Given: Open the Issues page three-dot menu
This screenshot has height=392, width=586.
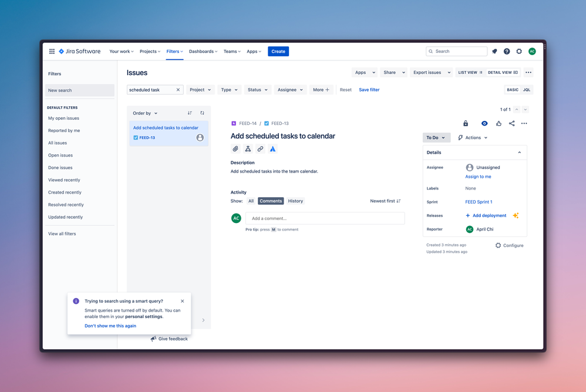Looking at the screenshot, I should coord(528,72).
